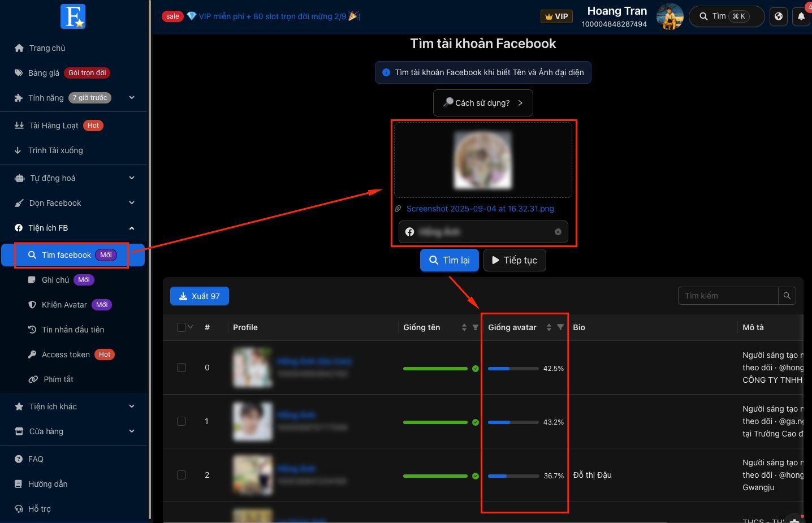
Task: Click the green verified mark in row 0
Action: (476, 369)
